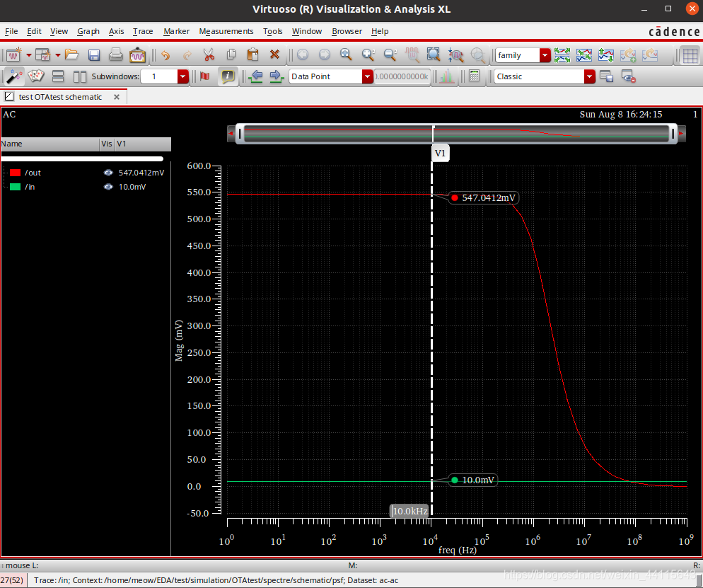Click the 547.0412mV marker readout label
This screenshot has width=703, height=588.
tap(484, 198)
